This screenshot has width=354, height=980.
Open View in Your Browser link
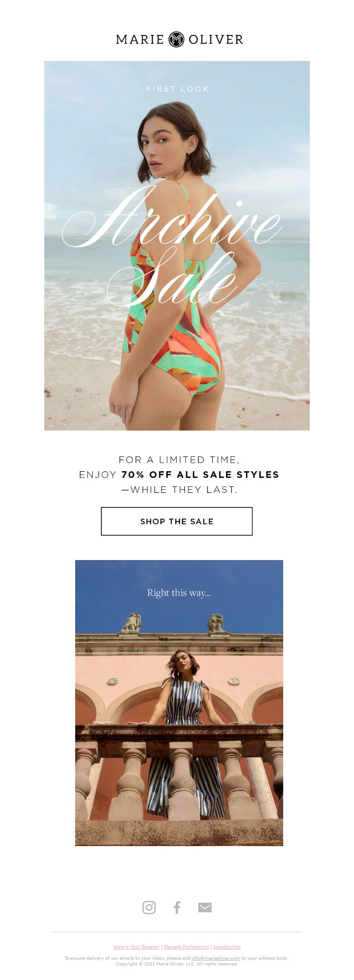pos(136,947)
